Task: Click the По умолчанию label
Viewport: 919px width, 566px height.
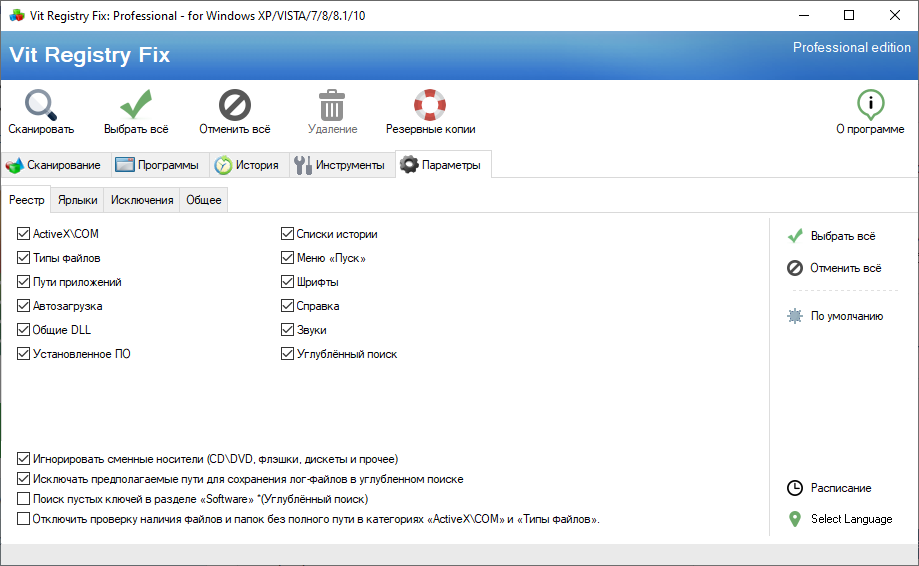Action: pos(846,316)
